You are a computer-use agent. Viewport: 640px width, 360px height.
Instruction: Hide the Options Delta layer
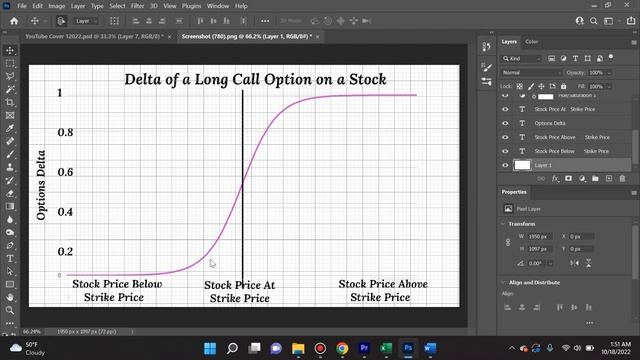(505, 123)
